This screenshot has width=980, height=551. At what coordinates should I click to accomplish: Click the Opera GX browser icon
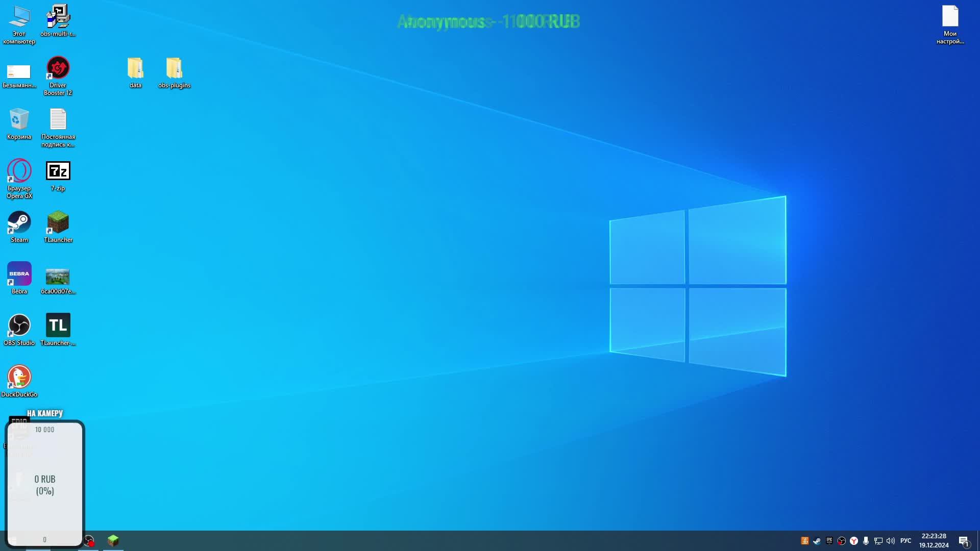point(19,171)
